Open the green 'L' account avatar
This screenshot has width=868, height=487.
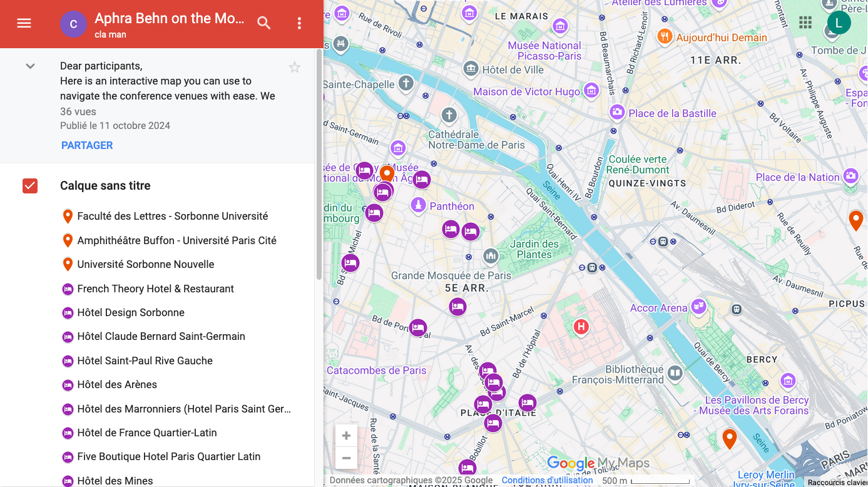(x=839, y=23)
